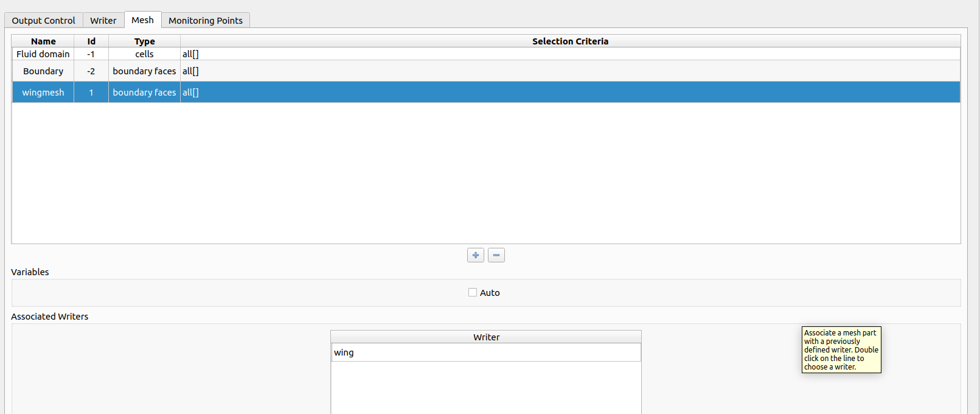Click the Selection Criteria column header

point(570,41)
